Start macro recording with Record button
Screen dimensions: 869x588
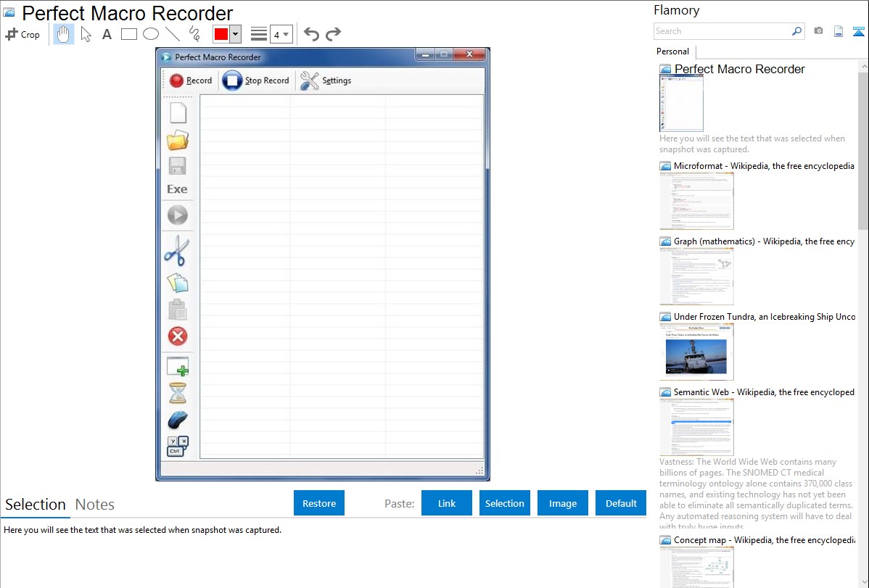191,80
